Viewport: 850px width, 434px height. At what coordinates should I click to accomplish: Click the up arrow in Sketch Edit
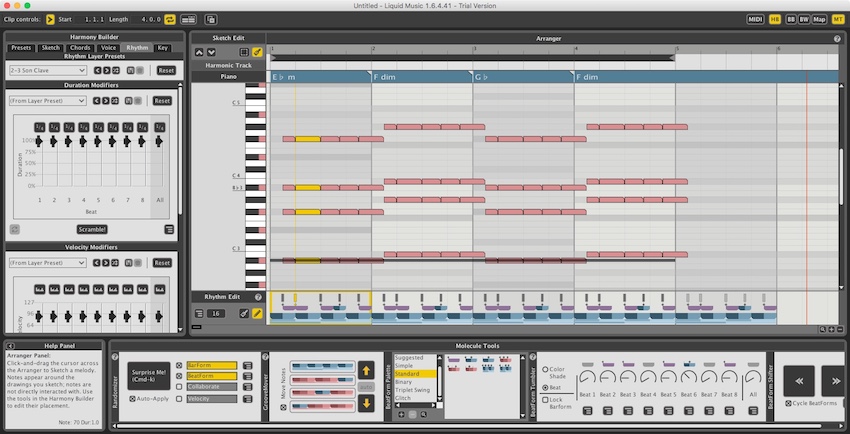point(199,53)
